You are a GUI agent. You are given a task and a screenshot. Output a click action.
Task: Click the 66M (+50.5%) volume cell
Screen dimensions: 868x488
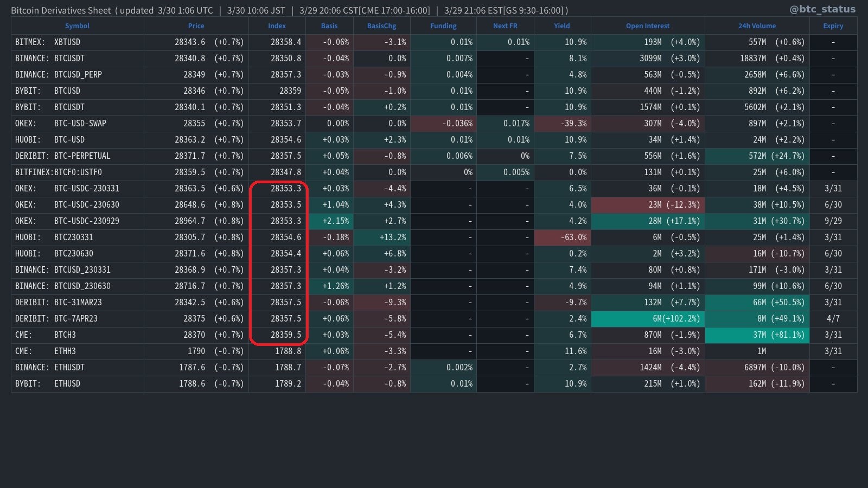[757, 303]
